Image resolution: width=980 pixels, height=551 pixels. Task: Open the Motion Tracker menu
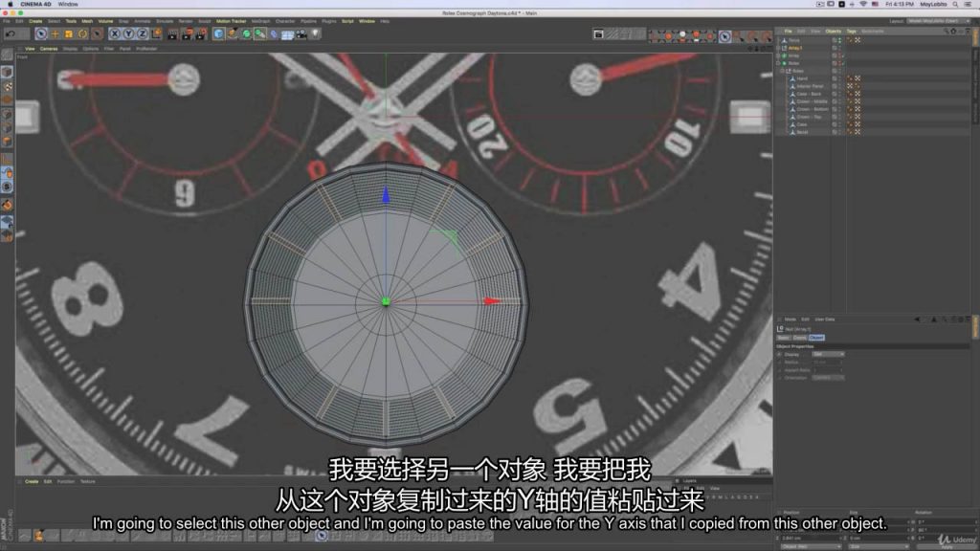click(x=232, y=21)
